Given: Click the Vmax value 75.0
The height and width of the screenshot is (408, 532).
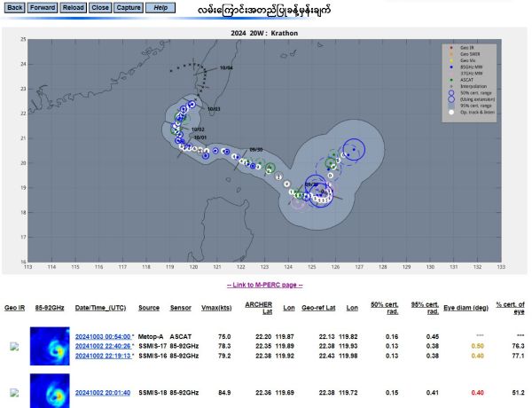Looking at the screenshot, I should click(x=224, y=337).
